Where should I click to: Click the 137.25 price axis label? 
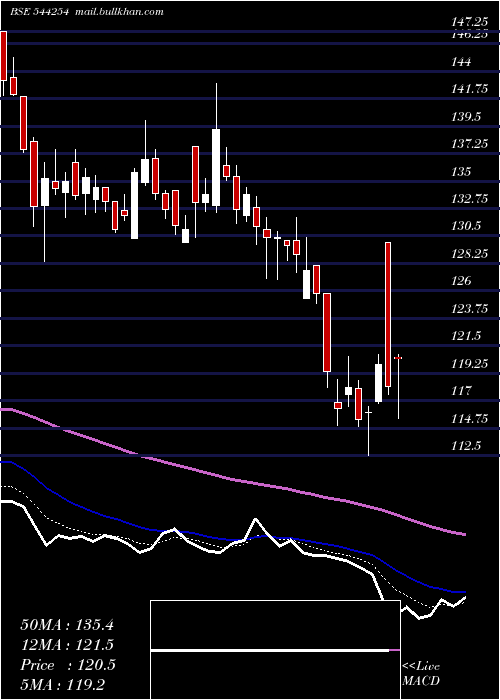pyautogui.click(x=469, y=144)
